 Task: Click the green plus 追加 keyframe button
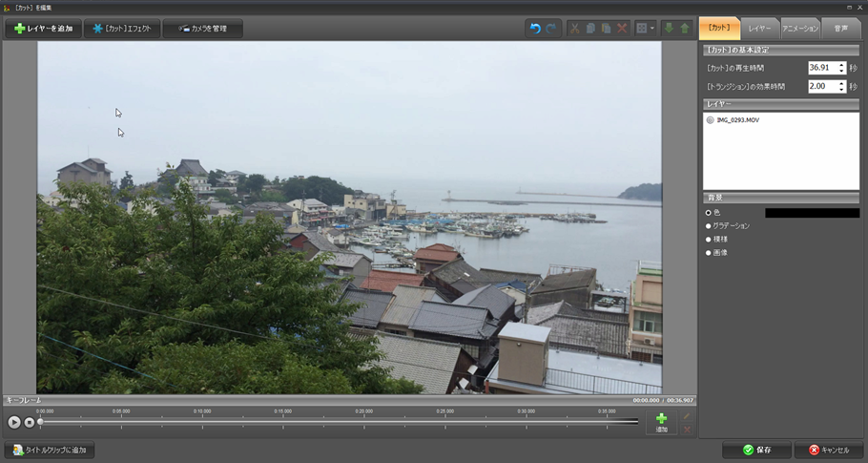(x=661, y=422)
